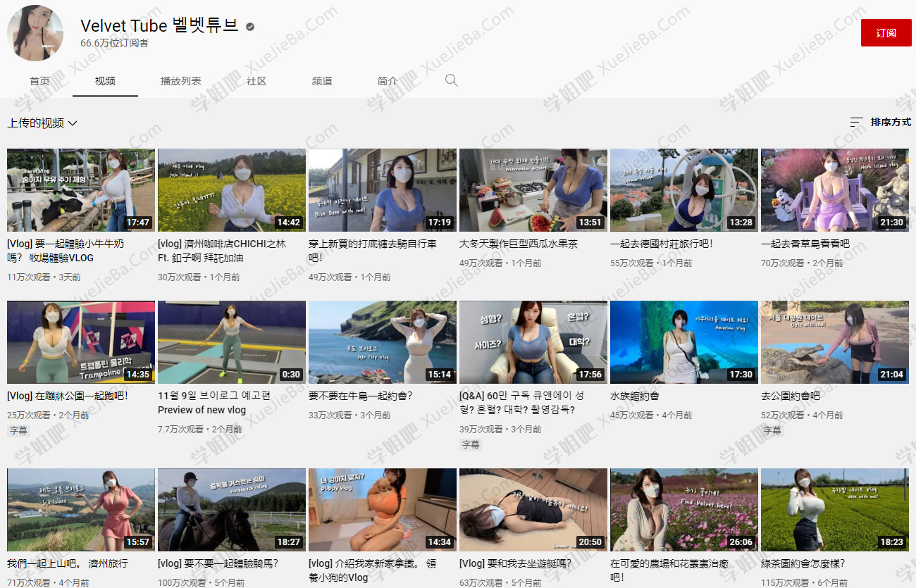916x588 pixels.
Task: Open the 17:30 aquarium vlog thumbnail
Action: tap(684, 342)
